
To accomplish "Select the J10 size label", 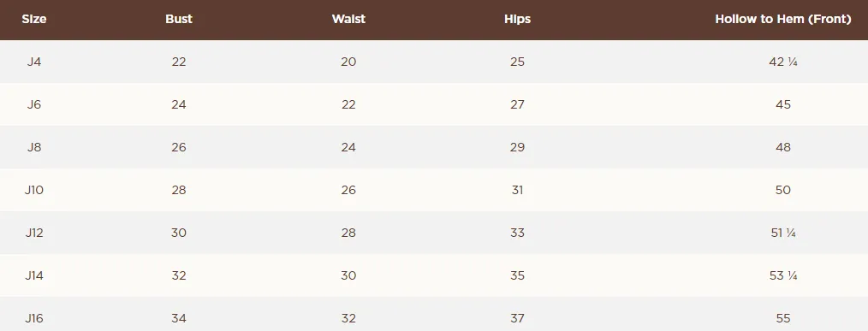I will (33, 190).
